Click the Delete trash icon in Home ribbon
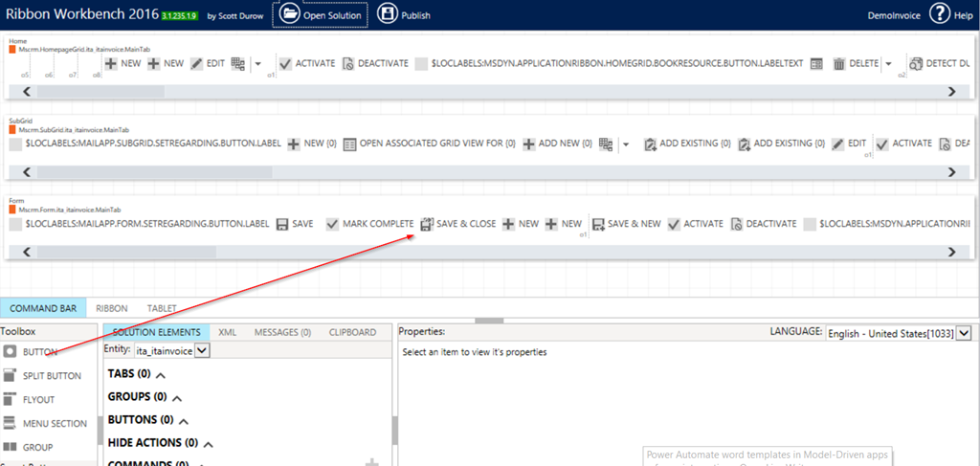 coord(839,64)
